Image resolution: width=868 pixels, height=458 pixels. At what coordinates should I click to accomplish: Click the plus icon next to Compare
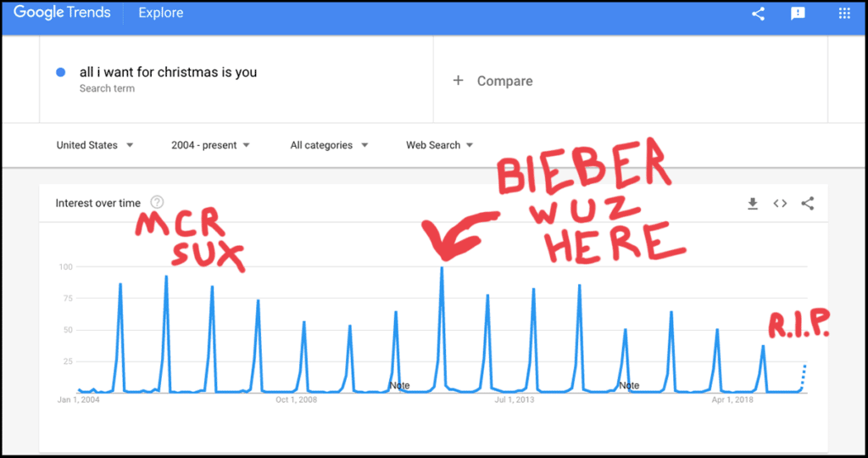(458, 81)
